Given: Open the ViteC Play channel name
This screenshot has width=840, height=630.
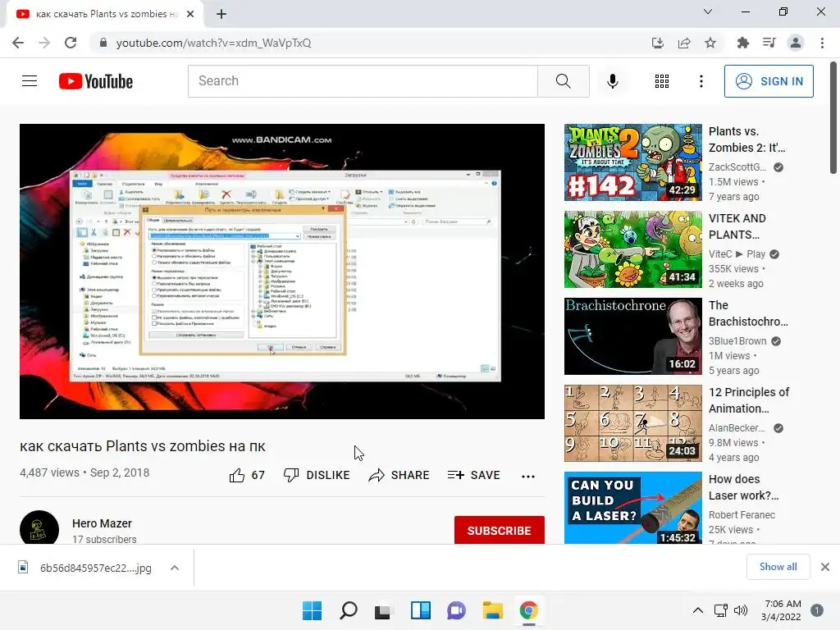Looking at the screenshot, I should [x=737, y=254].
